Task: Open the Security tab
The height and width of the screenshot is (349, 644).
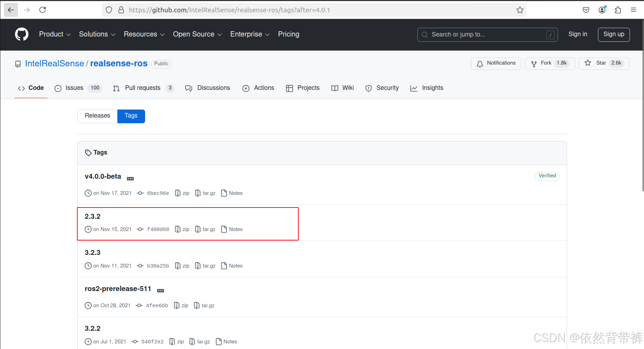Action: point(382,88)
